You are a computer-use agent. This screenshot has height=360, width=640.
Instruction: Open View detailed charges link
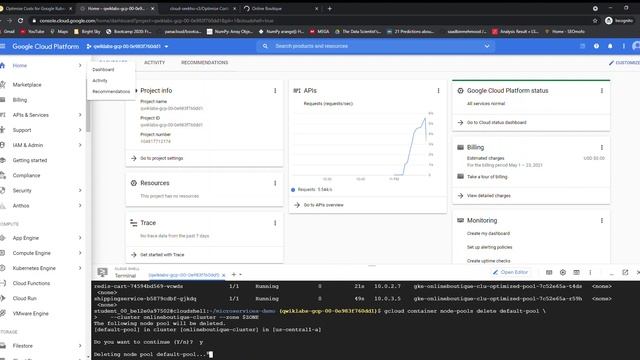489,196
